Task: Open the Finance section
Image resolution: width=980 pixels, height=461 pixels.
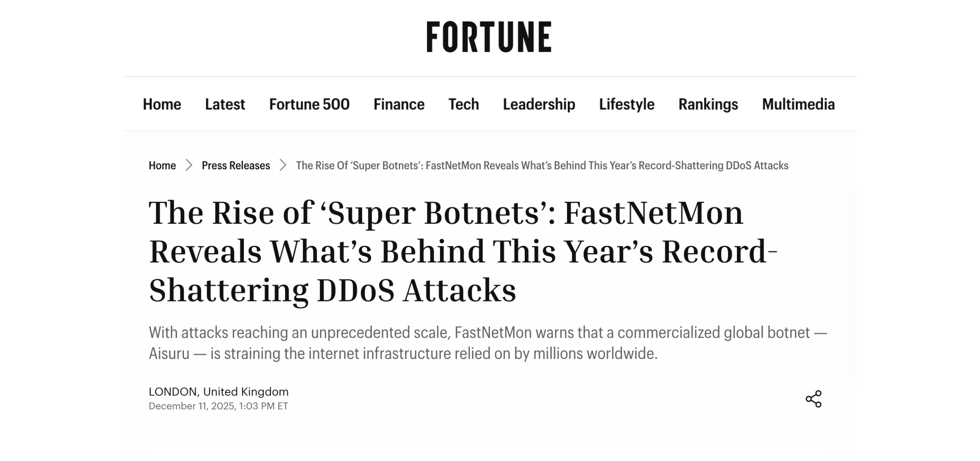Action: point(399,104)
